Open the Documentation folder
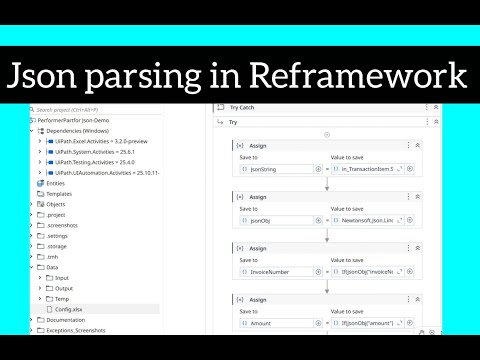Viewport: 480px width, 360px height. click(x=66, y=320)
